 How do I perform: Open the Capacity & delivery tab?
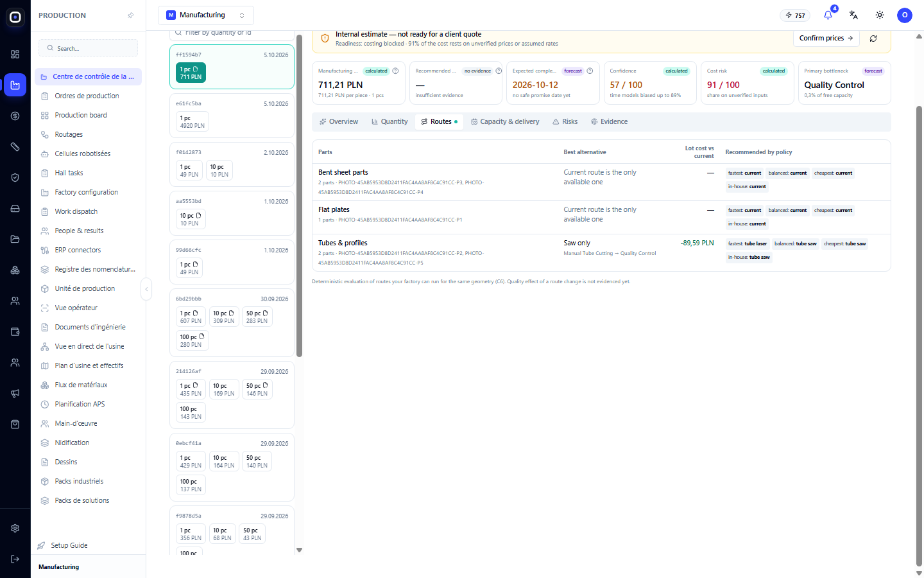(505, 121)
